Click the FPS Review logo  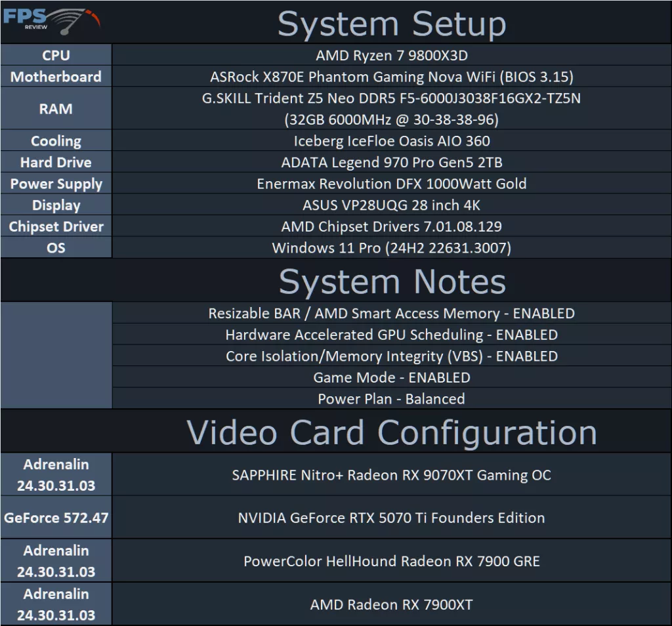coord(51,21)
